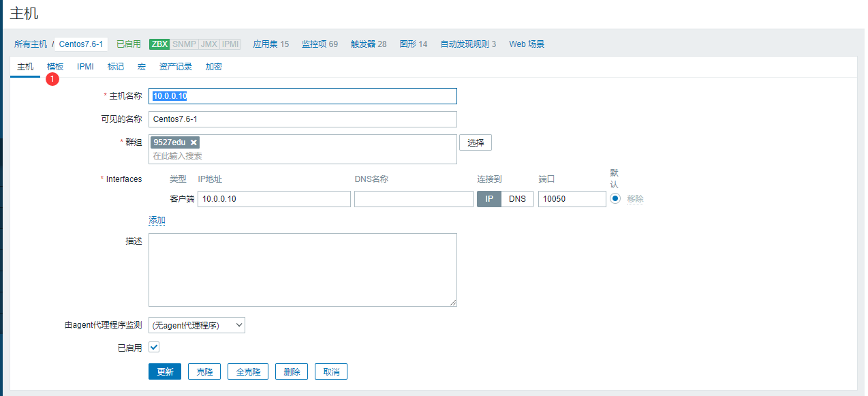Switch to the 模板 tab
Image resolution: width=868 pixels, height=396 pixels.
coord(55,67)
